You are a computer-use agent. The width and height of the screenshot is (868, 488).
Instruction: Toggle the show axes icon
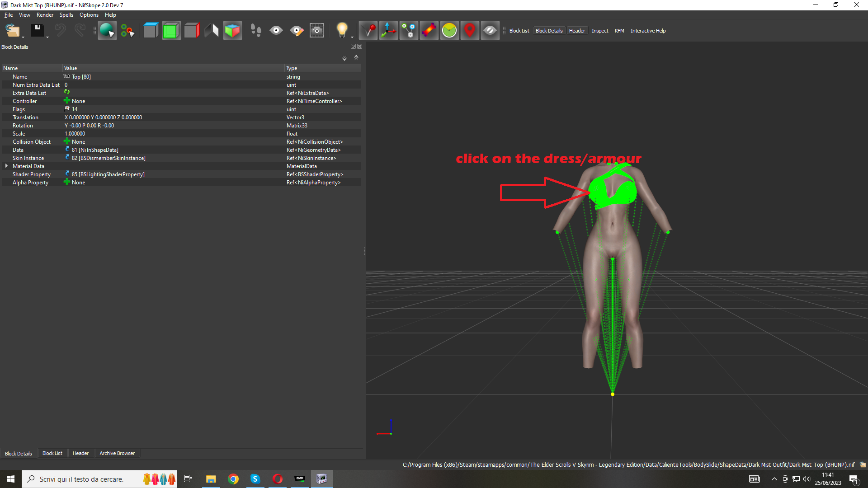pos(388,30)
